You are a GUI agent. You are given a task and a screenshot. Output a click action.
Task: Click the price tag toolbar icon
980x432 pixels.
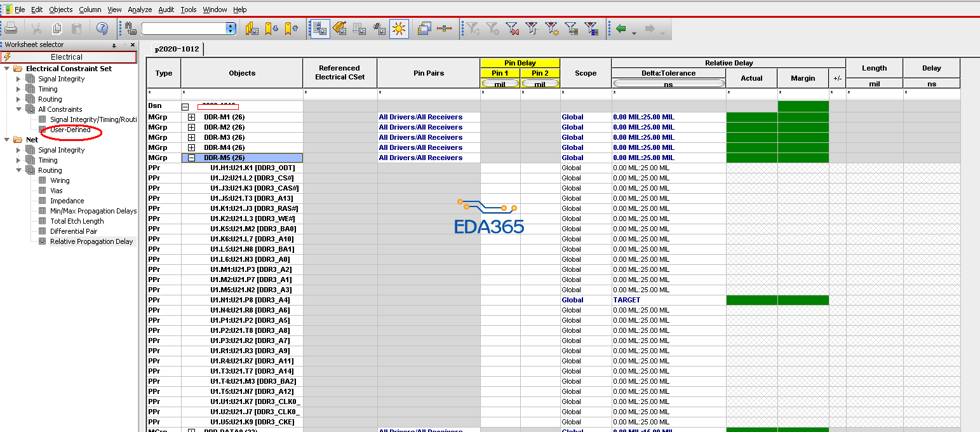click(x=340, y=29)
